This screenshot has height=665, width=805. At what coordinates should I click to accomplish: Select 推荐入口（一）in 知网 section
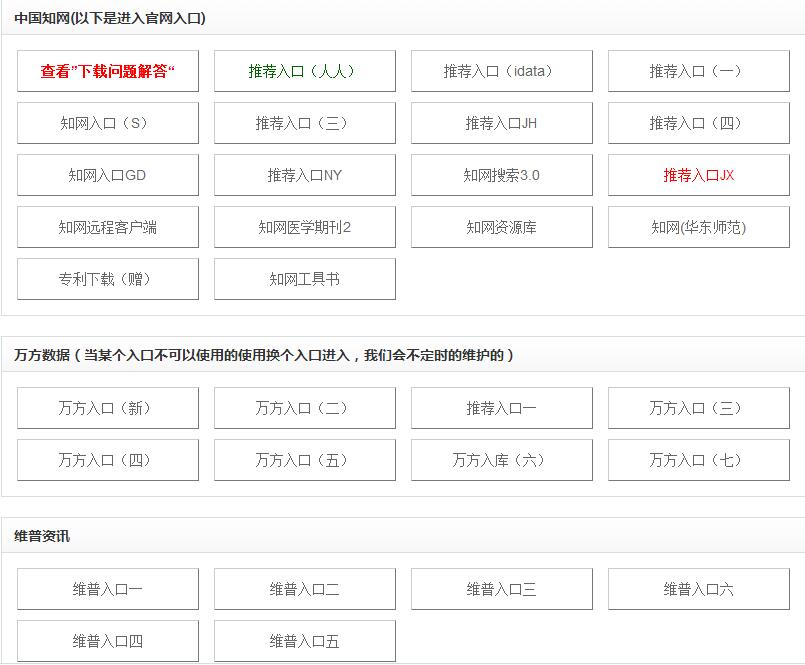pyautogui.click(x=699, y=71)
